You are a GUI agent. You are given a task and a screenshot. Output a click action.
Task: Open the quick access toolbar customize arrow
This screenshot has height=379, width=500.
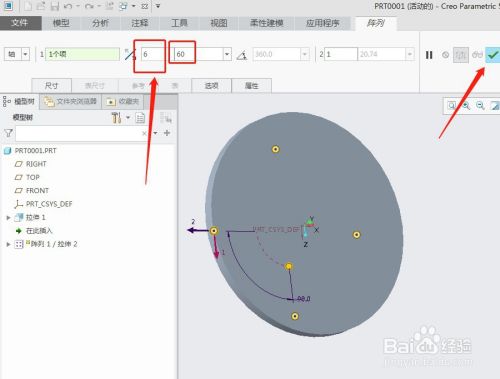pyautogui.click(x=158, y=6)
